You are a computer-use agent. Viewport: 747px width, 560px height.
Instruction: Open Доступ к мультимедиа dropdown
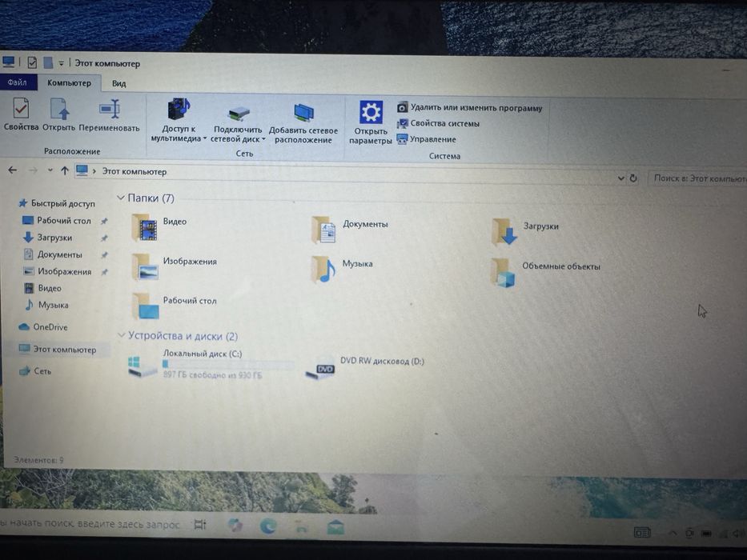[x=179, y=119]
